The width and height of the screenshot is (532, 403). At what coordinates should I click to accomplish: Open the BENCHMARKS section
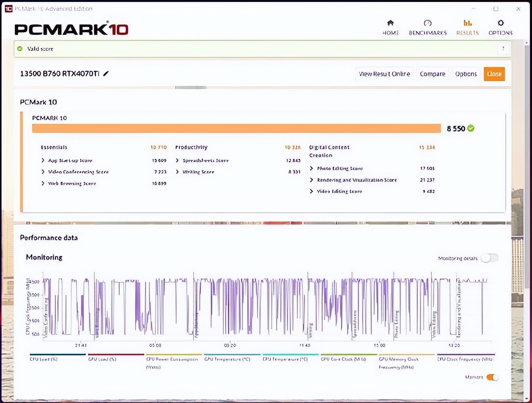click(428, 27)
